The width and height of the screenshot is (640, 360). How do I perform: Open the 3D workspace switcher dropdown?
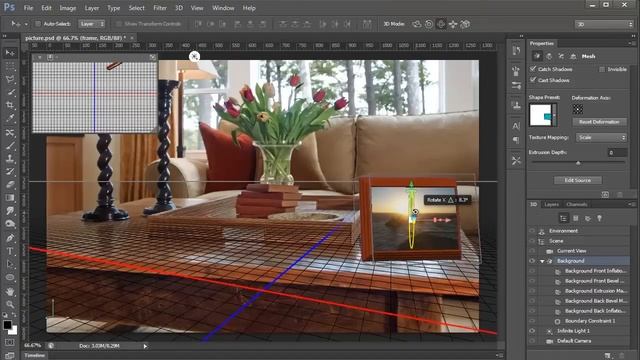tap(604, 24)
